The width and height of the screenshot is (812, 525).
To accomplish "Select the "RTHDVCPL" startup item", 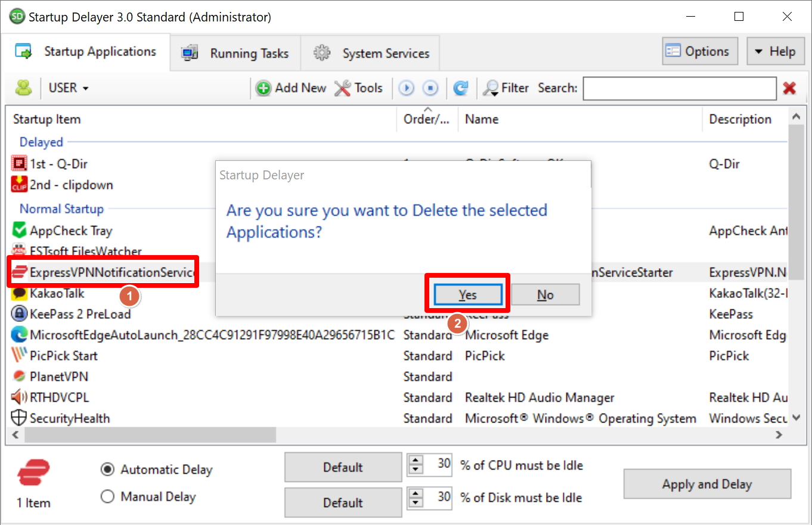I will pyautogui.click(x=60, y=397).
